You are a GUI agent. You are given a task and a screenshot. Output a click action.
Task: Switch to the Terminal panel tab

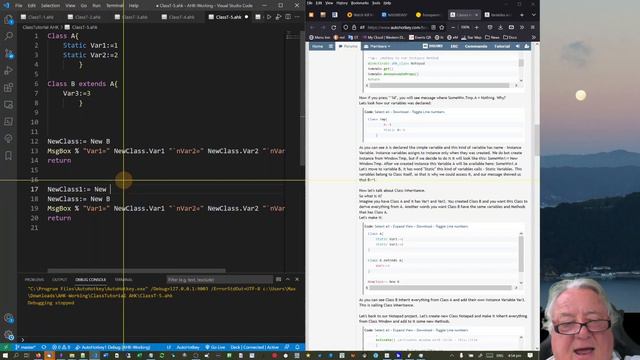click(x=123, y=280)
